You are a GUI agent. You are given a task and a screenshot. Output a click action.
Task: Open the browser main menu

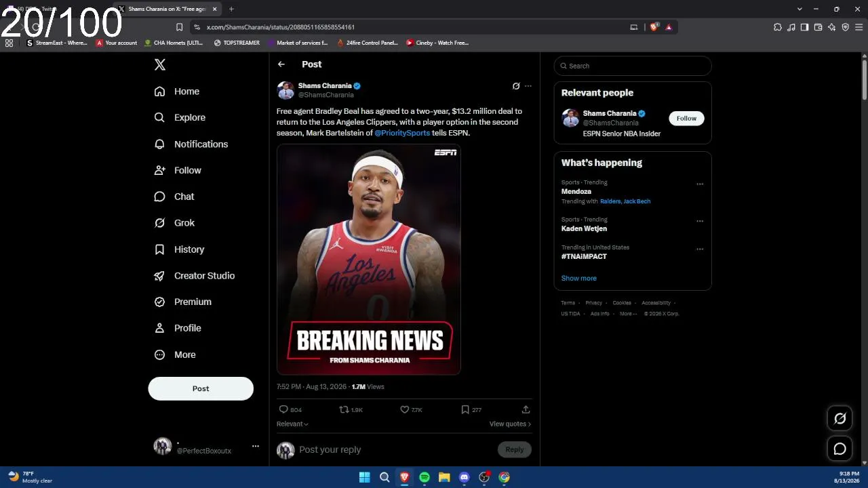click(858, 27)
